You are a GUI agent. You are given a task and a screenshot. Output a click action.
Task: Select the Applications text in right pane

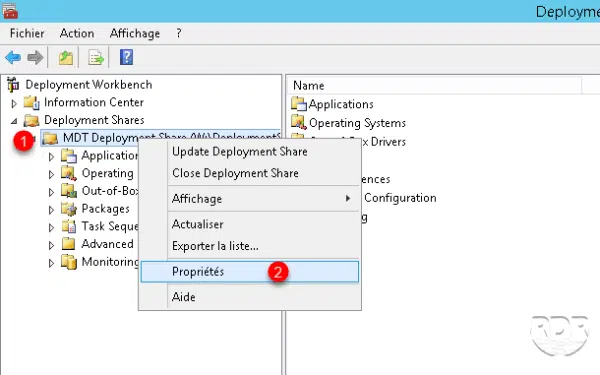click(x=341, y=104)
